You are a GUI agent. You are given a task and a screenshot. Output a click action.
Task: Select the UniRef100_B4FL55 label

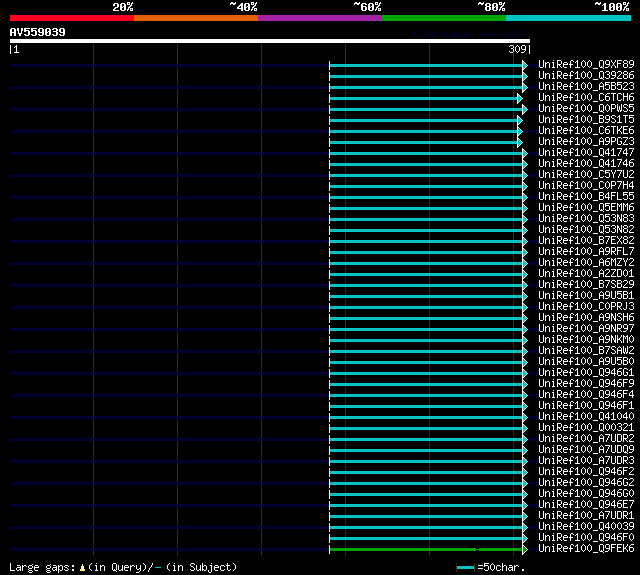(586, 197)
